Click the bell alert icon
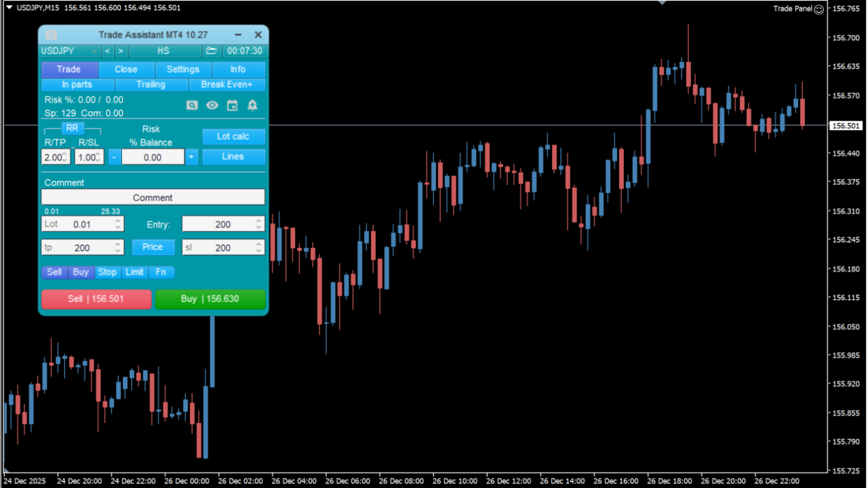The width and height of the screenshot is (868, 488). click(252, 105)
